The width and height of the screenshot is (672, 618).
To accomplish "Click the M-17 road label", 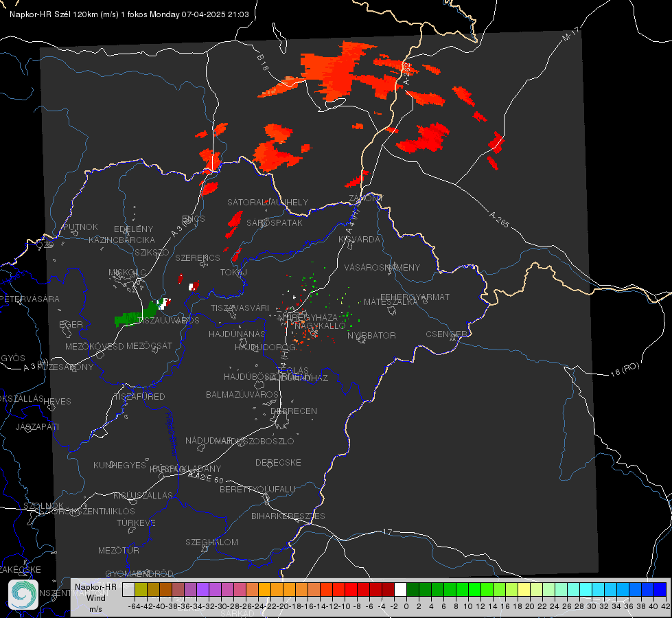I will pyautogui.click(x=570, y=34).
